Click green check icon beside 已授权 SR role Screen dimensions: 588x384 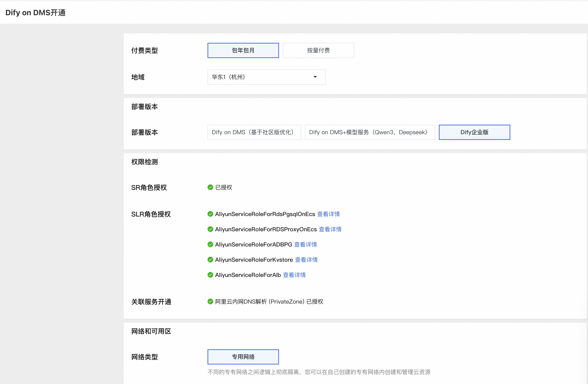(210, 187)
